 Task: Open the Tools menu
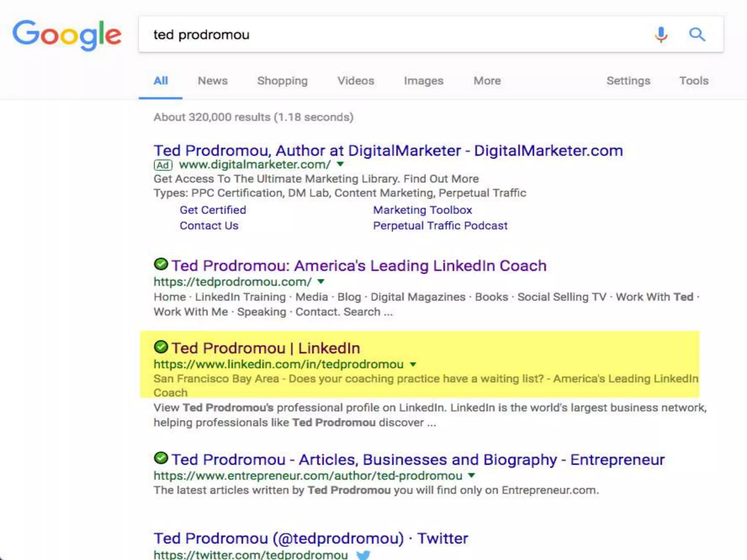click(x=694, y=81)
